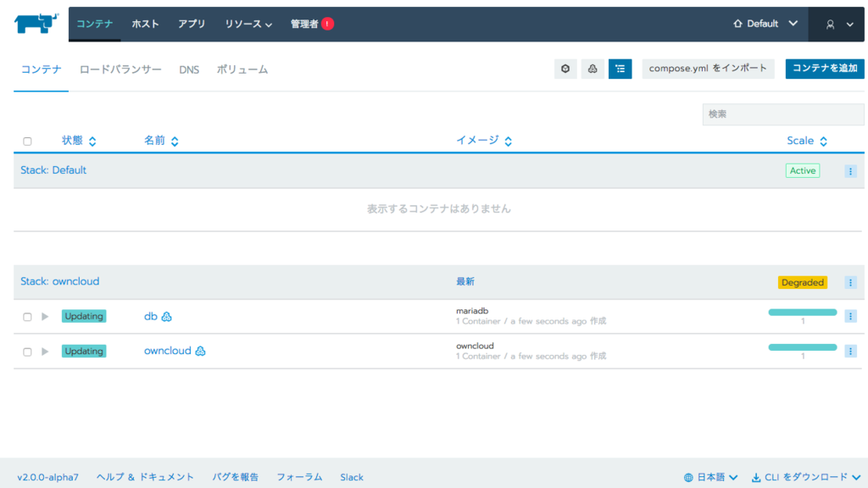Click the Active status badge

803,170
